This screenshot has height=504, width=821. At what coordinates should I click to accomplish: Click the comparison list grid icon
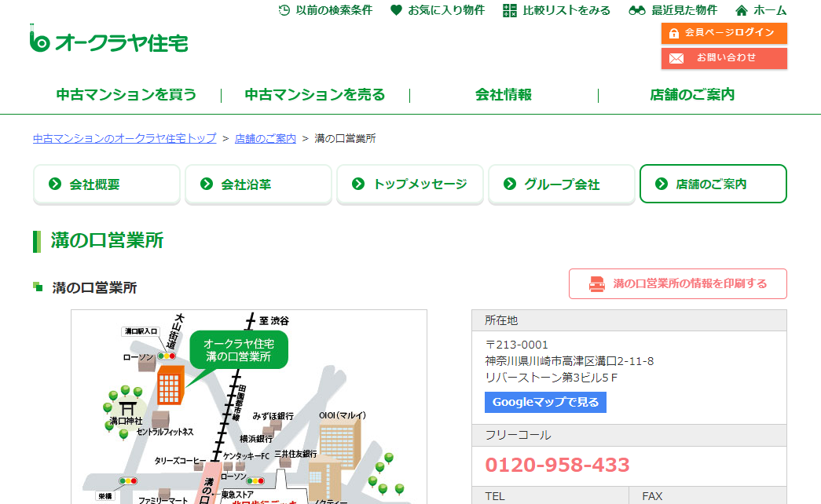(x=509, y=10)
